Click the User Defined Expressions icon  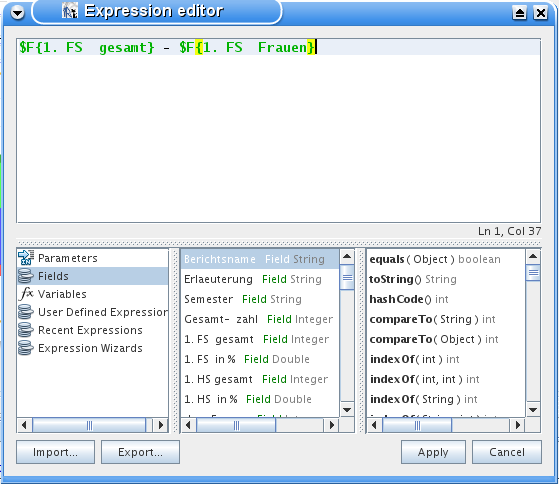point(26,312)
